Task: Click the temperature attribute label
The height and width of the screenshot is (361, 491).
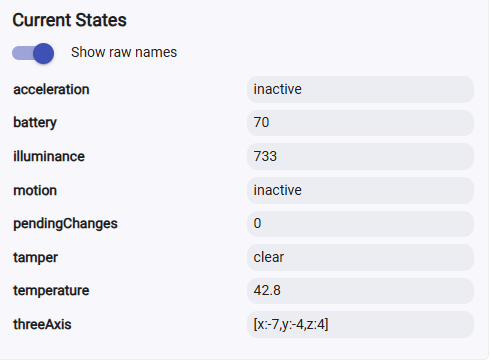Action: click(x=51, y=291)
